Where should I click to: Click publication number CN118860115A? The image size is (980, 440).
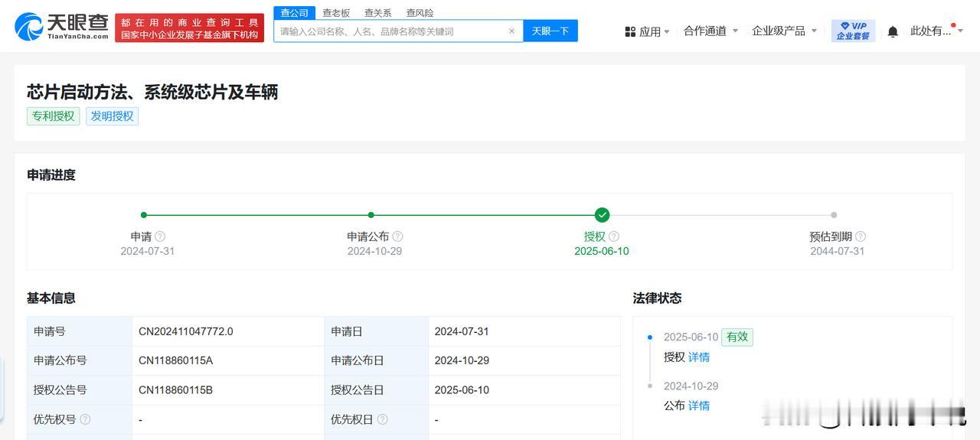click(176, 360)
